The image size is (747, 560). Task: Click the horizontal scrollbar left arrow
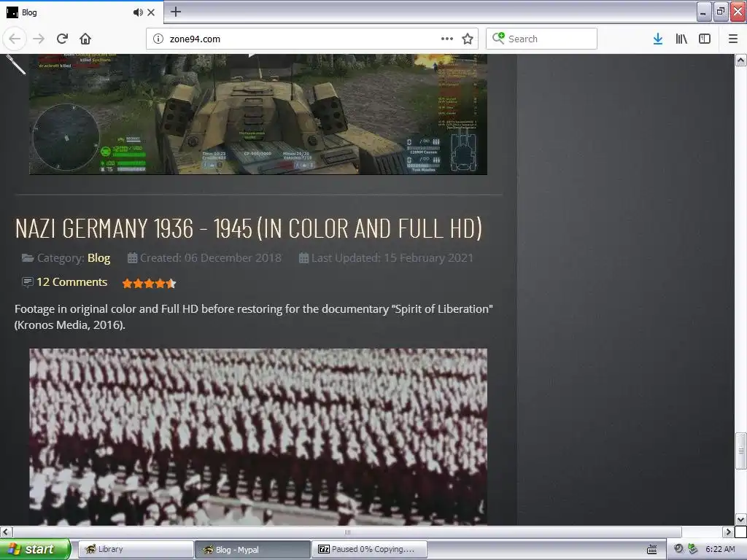(6, 532)
